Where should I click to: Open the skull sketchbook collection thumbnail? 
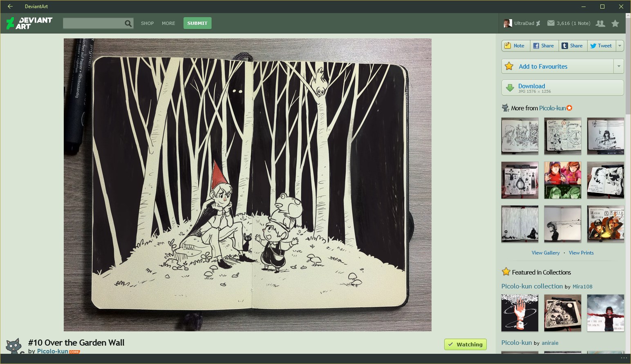(x=563, y=313)
